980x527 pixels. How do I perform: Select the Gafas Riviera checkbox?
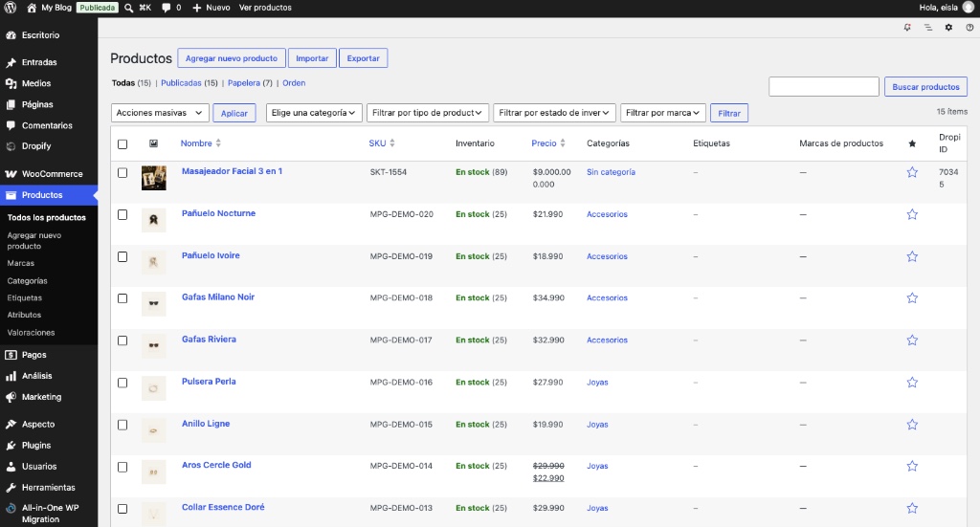pos(122,340)
